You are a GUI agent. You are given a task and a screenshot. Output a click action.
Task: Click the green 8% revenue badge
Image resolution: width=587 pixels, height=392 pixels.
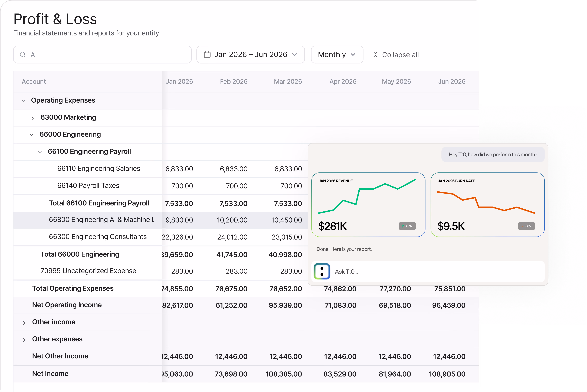[407, 226]
